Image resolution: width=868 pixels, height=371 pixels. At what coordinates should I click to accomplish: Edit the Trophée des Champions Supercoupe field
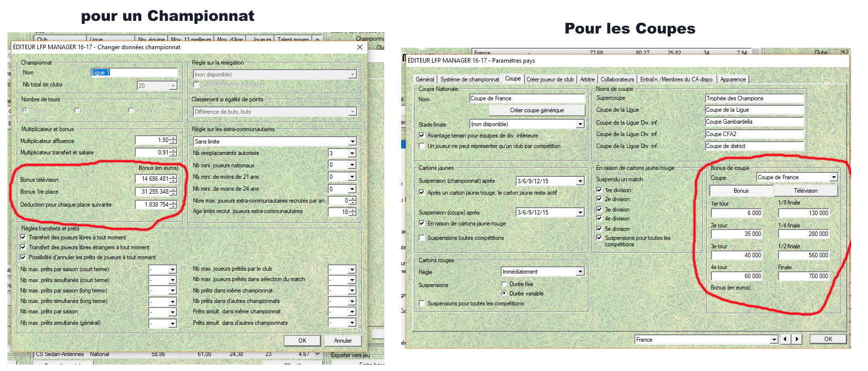pos(755,98)
